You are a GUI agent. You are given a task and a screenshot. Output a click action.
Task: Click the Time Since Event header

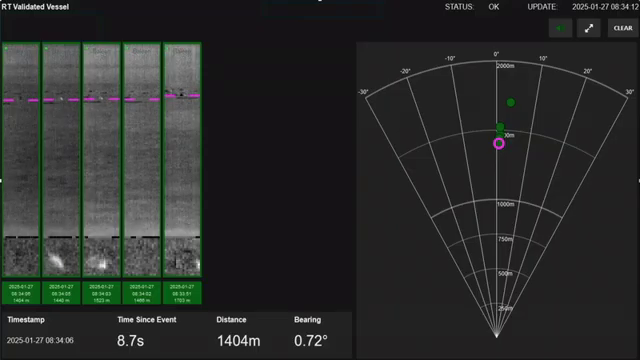pyautogui.click(x=147, y=320)
